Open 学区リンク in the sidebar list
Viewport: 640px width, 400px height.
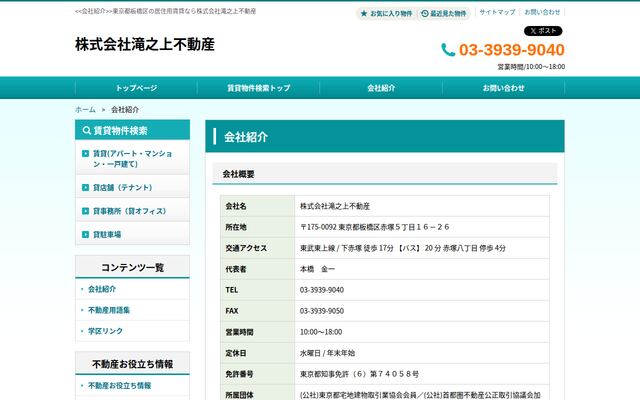(105, 331)
